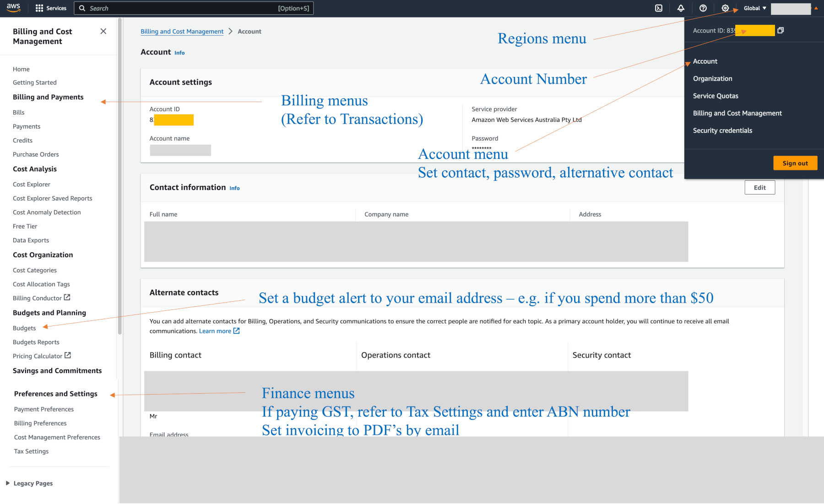This screenshot has width=824, height=504.
Task: Go to Home in the sidebar
Action: tap(21, 69)
